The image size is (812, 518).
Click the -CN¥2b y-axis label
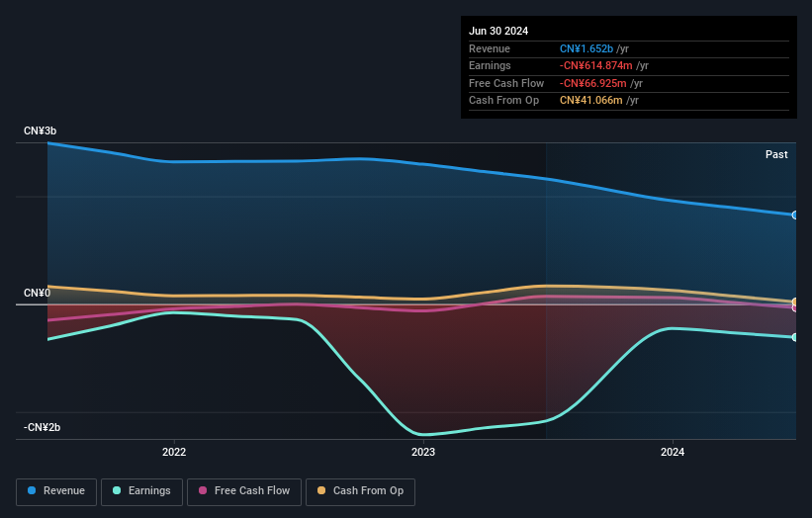pos(42,427)
